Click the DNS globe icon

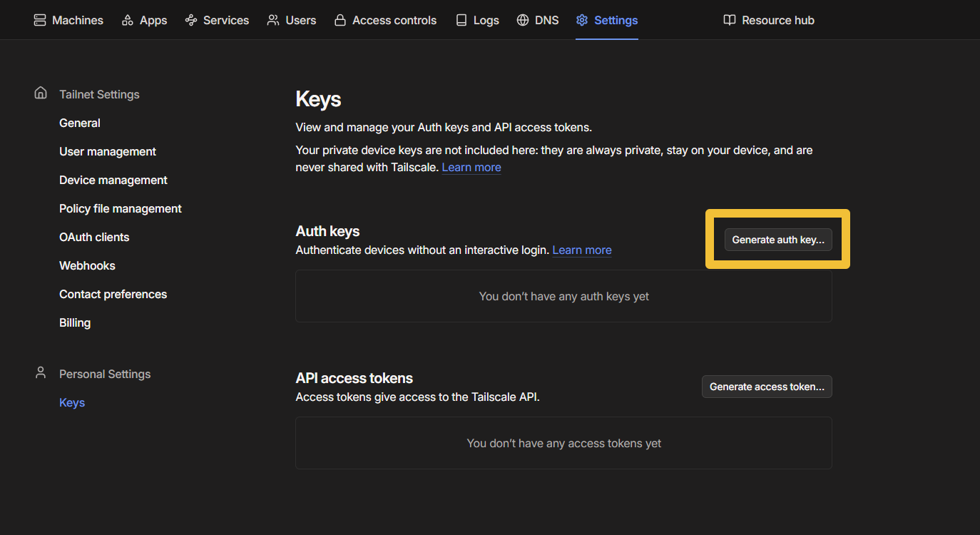pos(523,20)
